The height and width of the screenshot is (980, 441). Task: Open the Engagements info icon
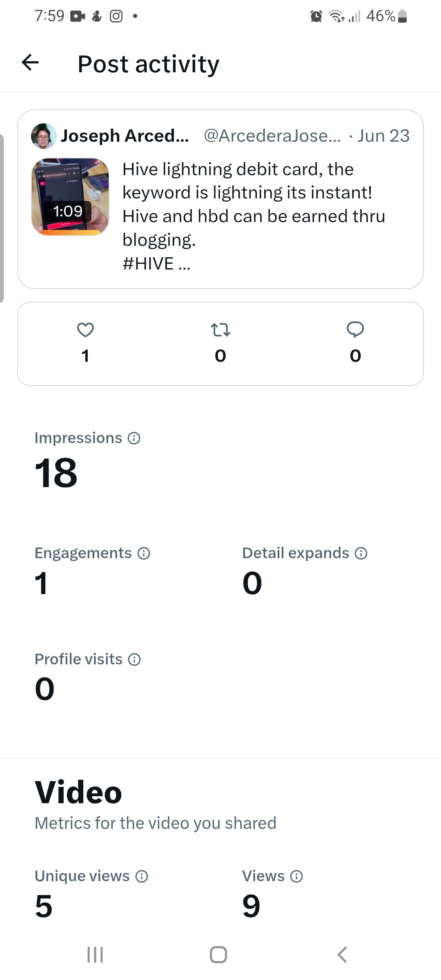point(144,553)
